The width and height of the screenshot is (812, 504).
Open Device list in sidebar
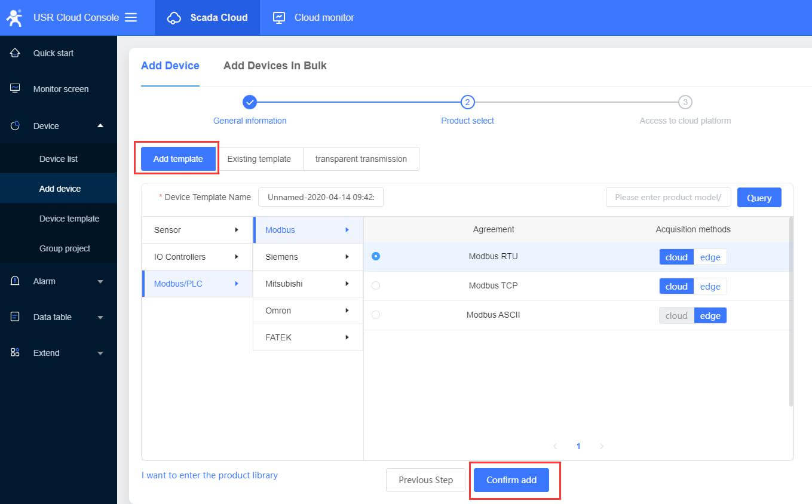coord(59,159)
